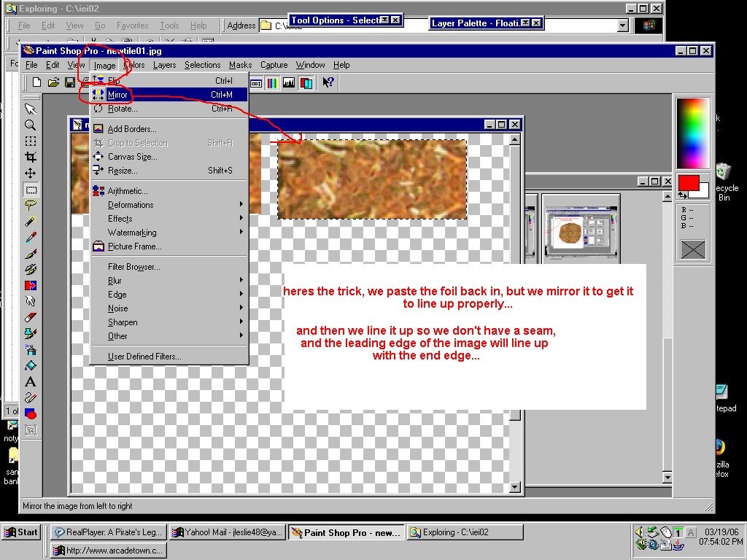Select the Retouch hand tool
Viewport: 747px width, 560px height.
(31, 301)
